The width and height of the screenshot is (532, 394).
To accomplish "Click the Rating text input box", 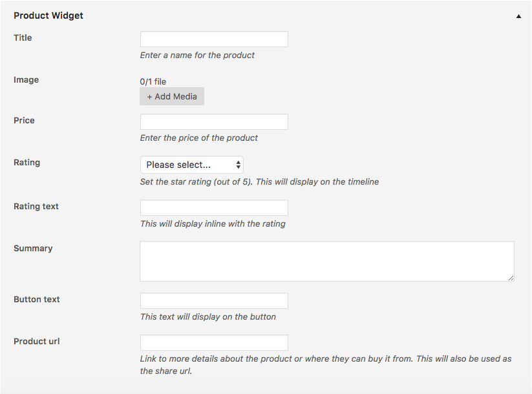I will 214,207.
